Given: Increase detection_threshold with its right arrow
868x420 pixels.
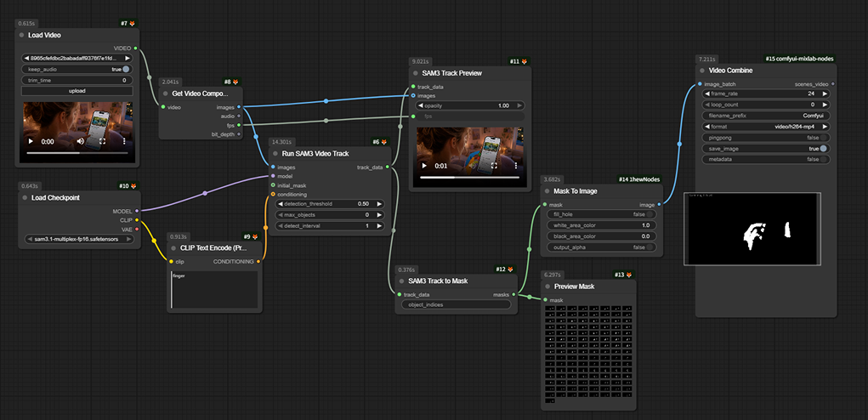Looking at the screenshot, I should click(379, 204).
